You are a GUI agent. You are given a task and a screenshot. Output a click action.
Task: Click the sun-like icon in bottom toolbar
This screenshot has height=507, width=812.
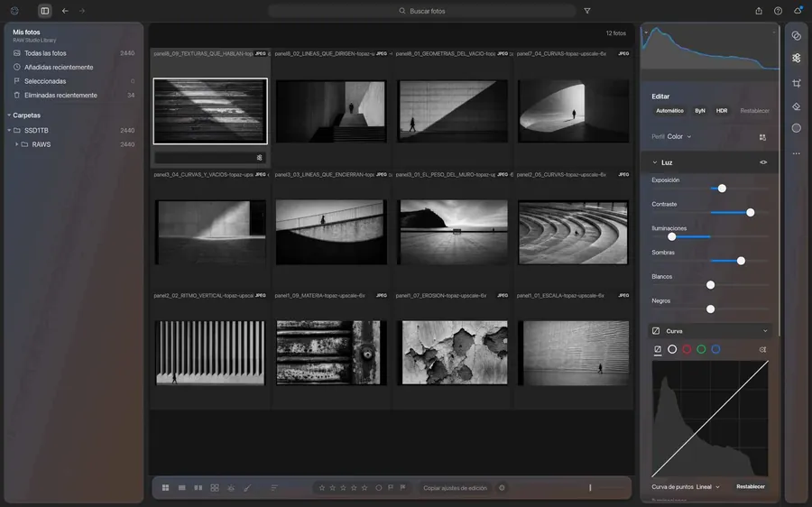pos(231,488)
